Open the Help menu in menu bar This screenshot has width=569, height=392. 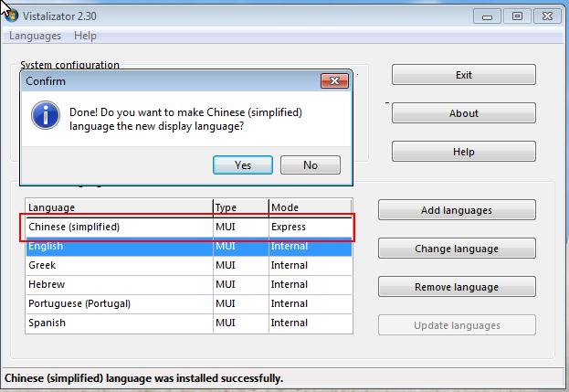pos(85,36)
